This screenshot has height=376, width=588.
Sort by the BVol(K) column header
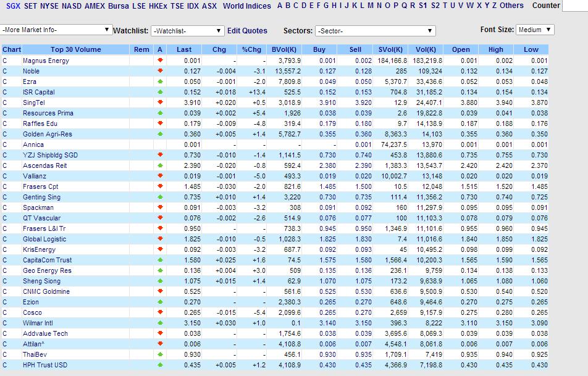pyautogui.click(x=284, y=49)
